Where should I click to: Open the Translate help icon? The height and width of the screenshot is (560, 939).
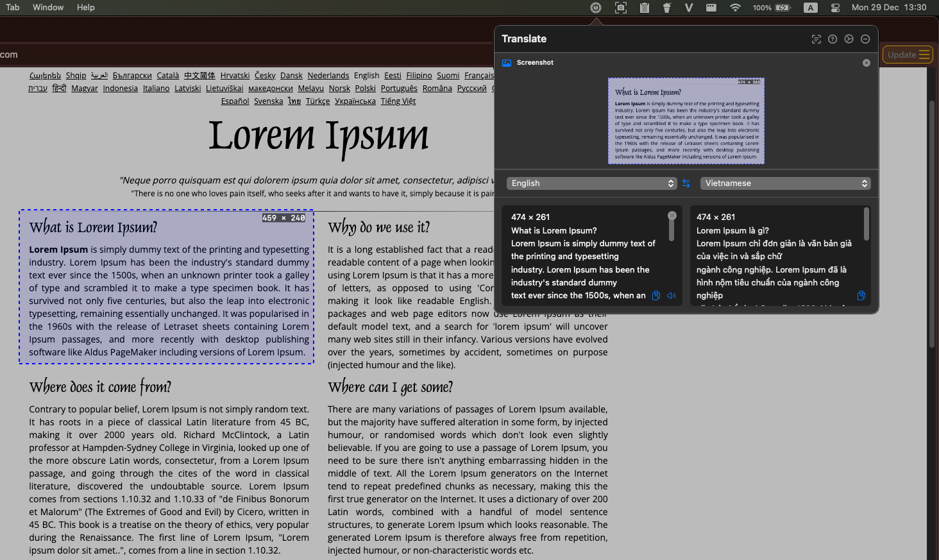833,39
